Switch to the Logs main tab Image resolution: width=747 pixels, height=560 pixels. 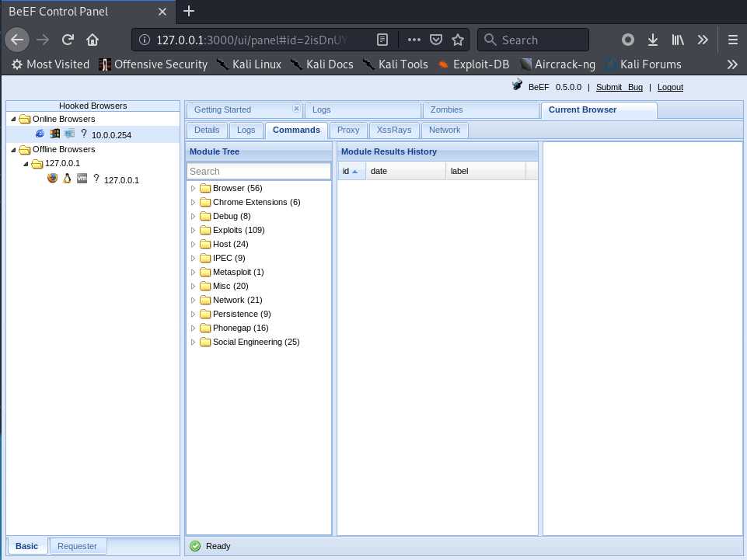coord(362,110)
